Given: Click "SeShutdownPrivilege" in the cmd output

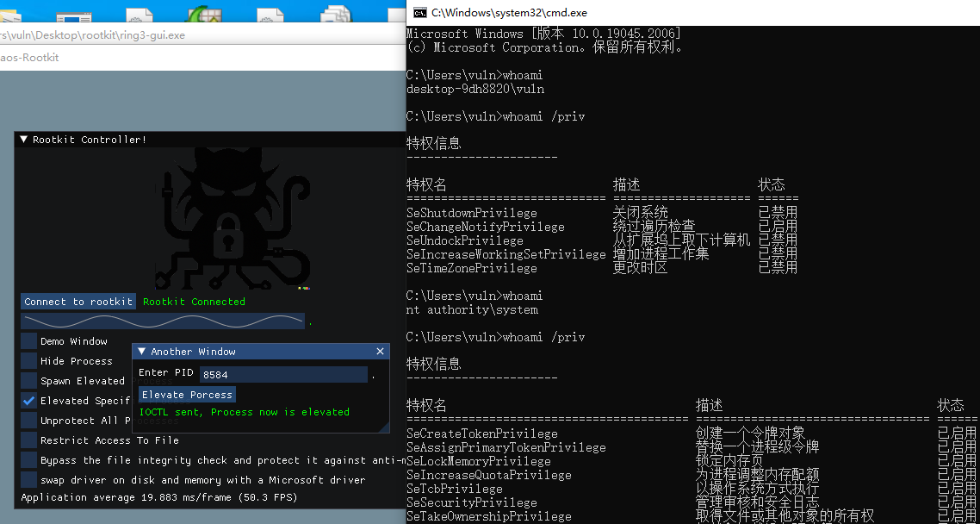Looking at the screenshot, I should click(x=472, y=213).
